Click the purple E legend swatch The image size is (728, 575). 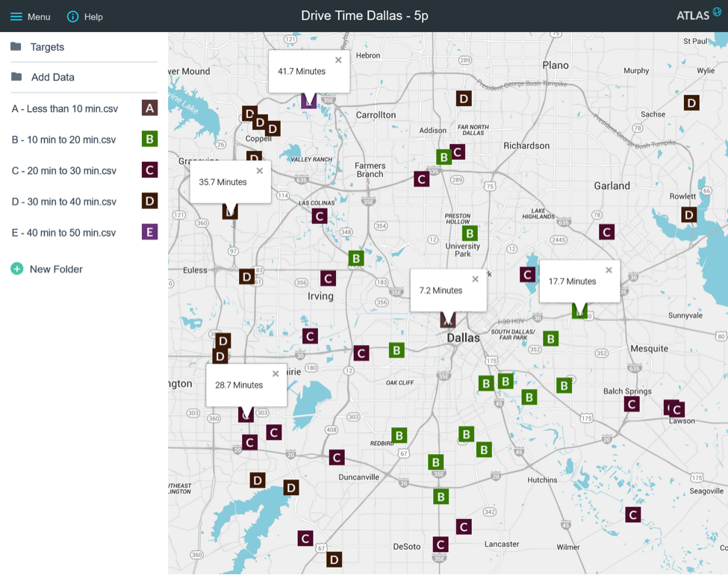pyautogui.click(x=149, y=231)
